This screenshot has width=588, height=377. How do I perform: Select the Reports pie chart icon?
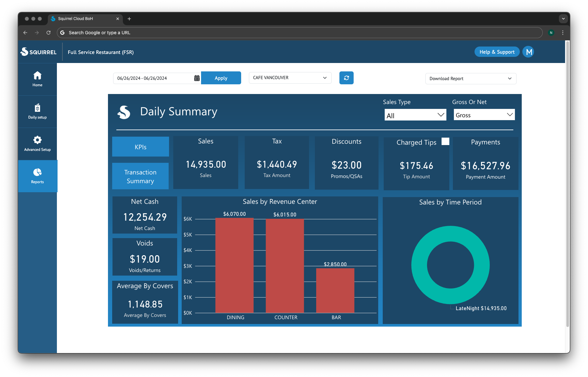(37, 173)
